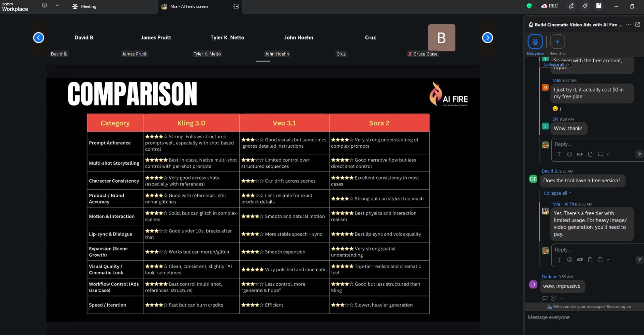Viewport: 644px width, 335px height.
Task: Open emoji picker in reply under 'Wow, thanks'
Action: (x=570, y=154)
